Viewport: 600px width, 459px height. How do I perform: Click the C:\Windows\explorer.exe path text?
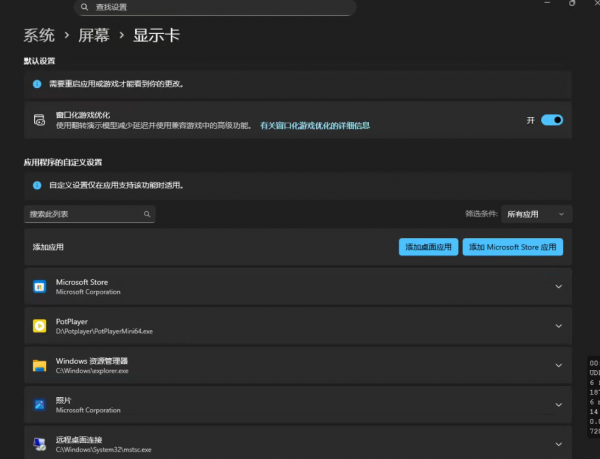92,371
